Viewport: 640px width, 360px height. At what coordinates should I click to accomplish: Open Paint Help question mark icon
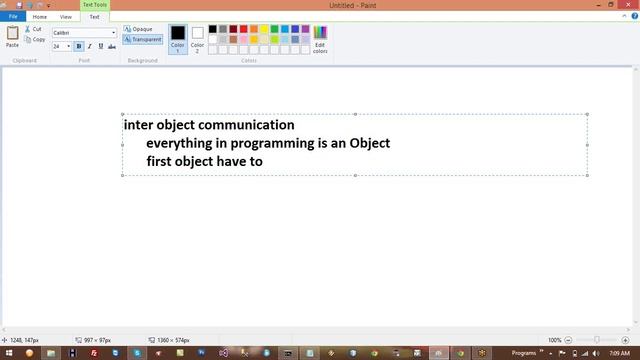(x=634, y=16)
